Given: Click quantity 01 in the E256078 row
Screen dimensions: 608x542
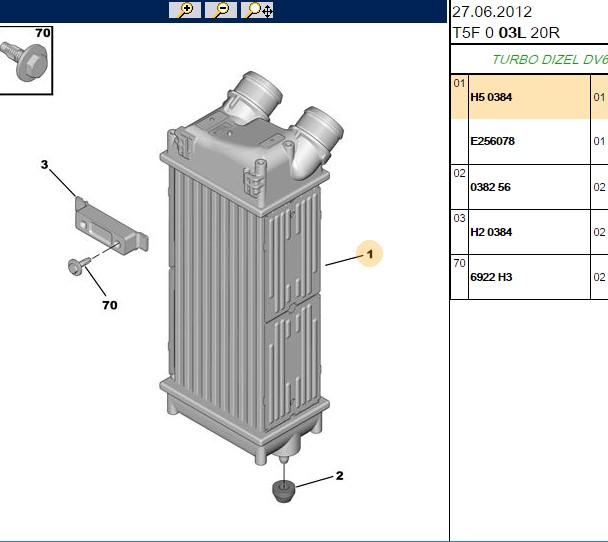Looking at the screenshot, I should click(x=599, y=141).
